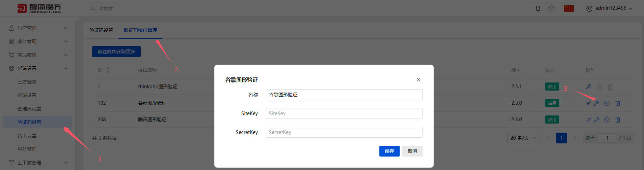Click the China flag language icon
644x170 pixels.
569,8
